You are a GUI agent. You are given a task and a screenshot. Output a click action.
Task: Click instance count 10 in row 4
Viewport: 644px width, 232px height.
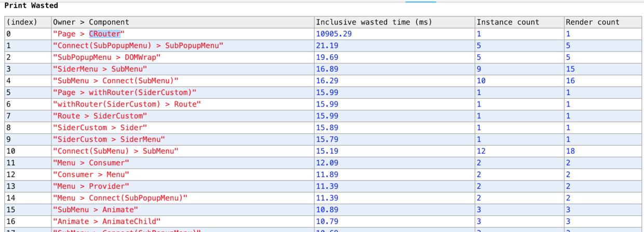click(x=481, y=81)
